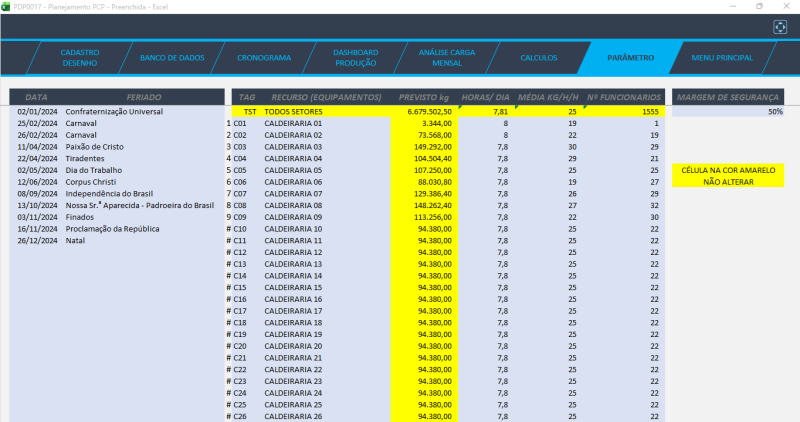Viewport: 800px width, 422px height.
Task: Open the Dashboard Produção tab
Action: [x=355, y=57]
